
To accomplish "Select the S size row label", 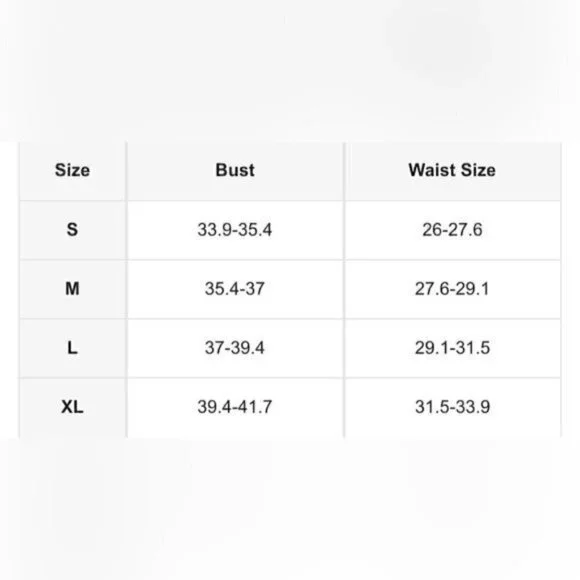I will click(x=72, y=229).
